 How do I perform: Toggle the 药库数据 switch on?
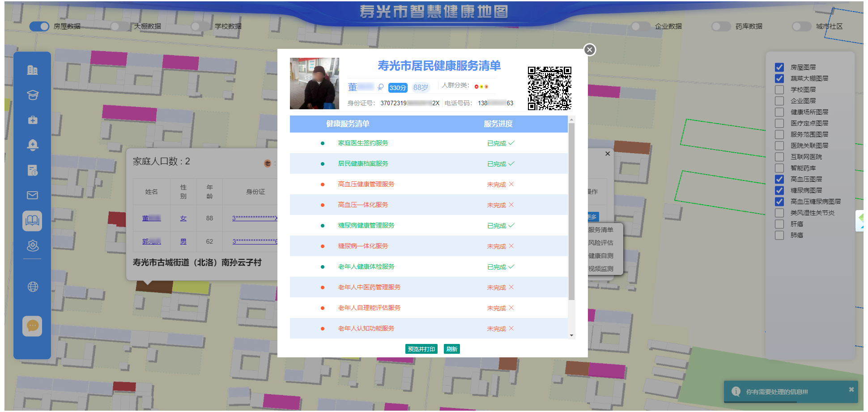(x=721, y=26)
